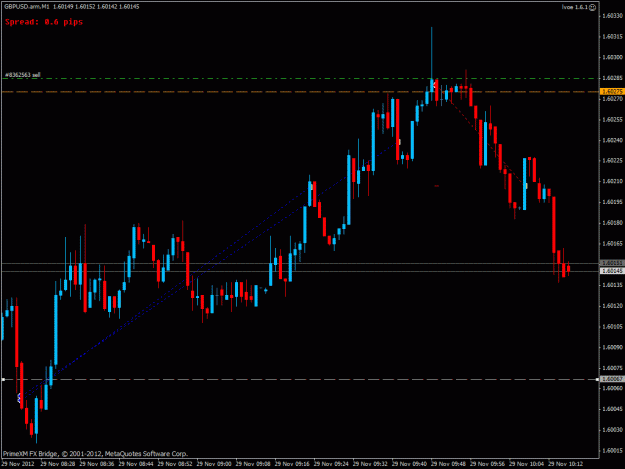This screenshot has height=469, width=625.
Task: Click the '29 Nov 09:16' time label
Action: click(x=292, y=464)
